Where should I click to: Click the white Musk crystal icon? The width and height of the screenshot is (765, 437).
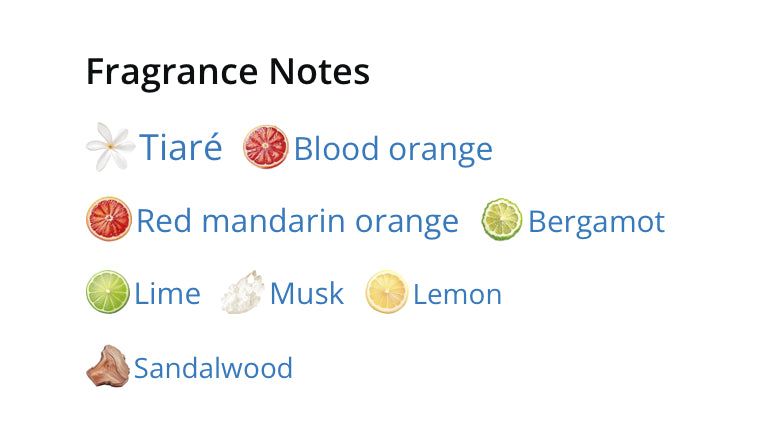point(242,292)
